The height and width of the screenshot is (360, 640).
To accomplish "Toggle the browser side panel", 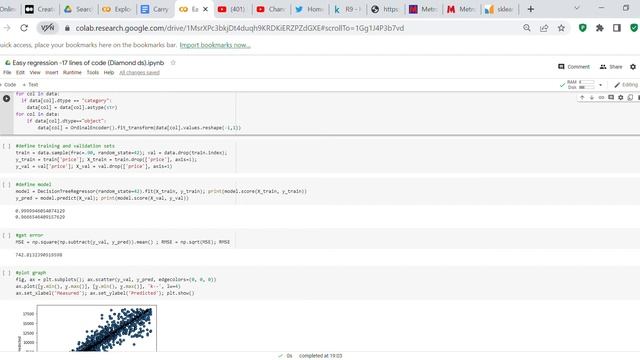I will point(617,28).
